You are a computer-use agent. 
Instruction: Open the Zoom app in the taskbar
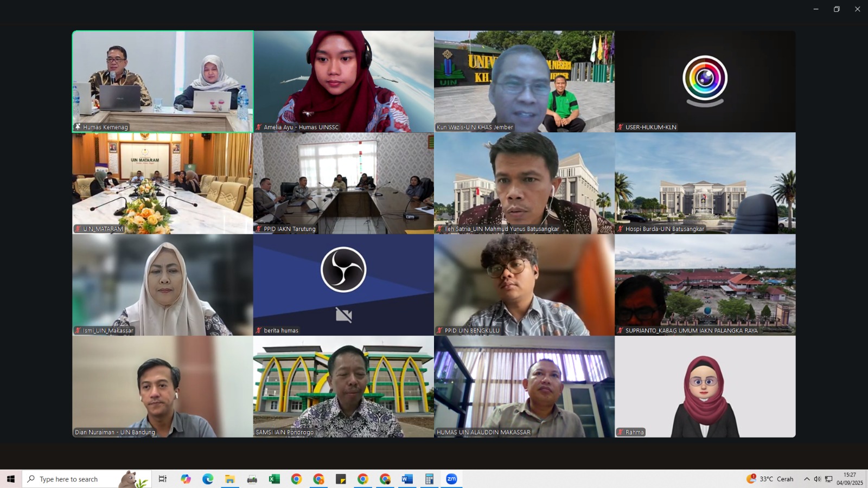click(451, 479)
